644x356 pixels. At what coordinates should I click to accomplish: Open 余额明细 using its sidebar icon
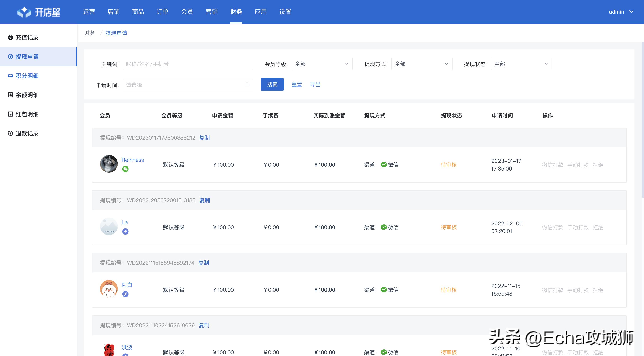click(x=10, y=95)
